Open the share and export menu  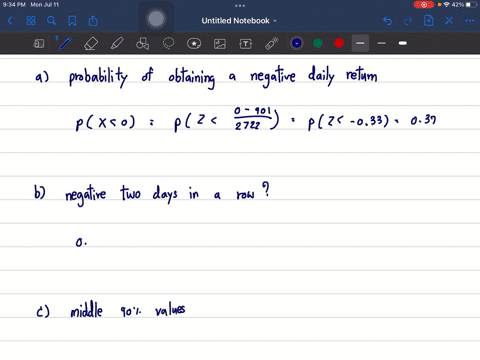tap(93, 21)
